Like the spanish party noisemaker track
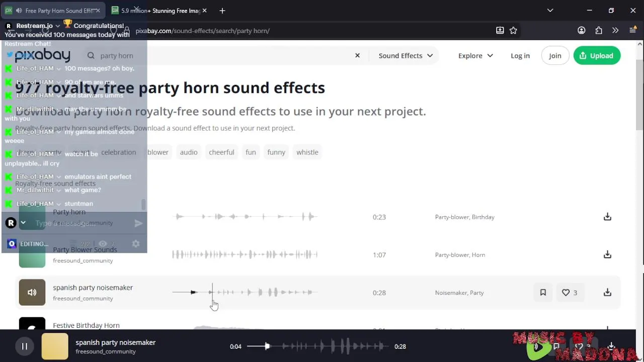The image size is (644, 362). 570,292
